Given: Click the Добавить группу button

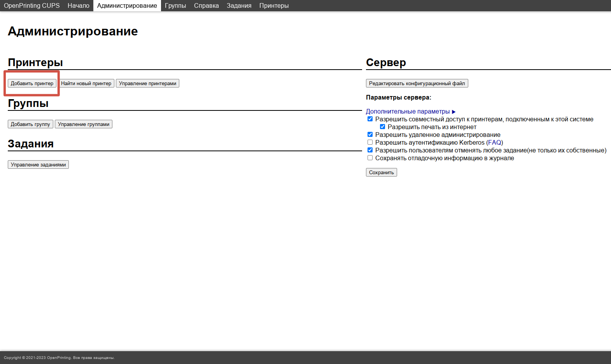Looking at the screenshot, I should click(30, 124).
